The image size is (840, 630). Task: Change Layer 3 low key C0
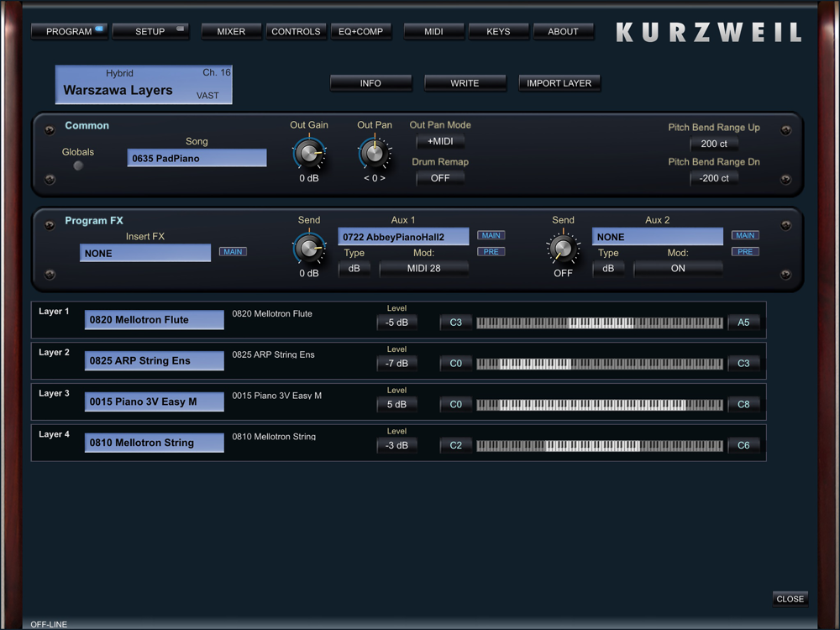coord(456,405)
